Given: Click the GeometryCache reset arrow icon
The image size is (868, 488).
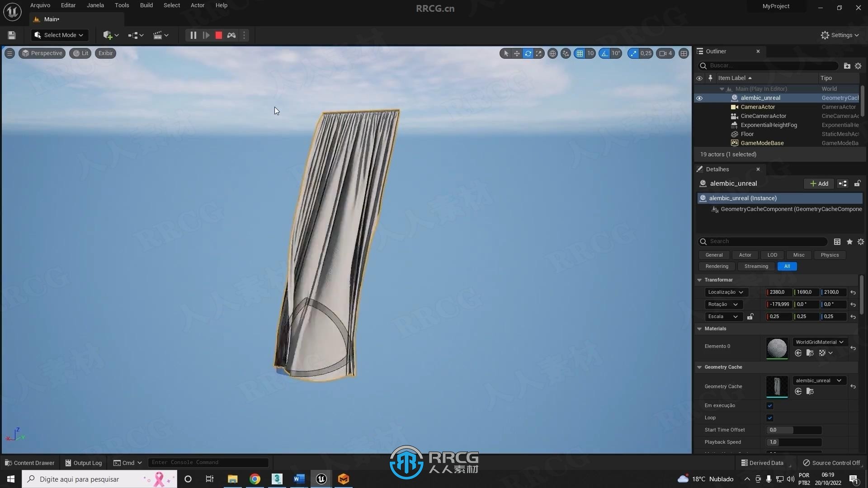Looking at the screenshot, I should pyautogui.click(x=854, y=386).
